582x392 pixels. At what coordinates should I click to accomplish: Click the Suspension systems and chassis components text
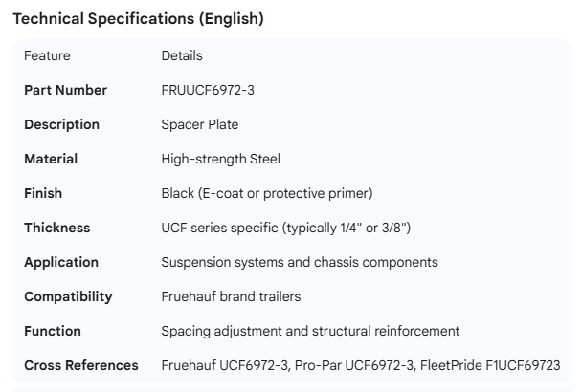(300, 262)
